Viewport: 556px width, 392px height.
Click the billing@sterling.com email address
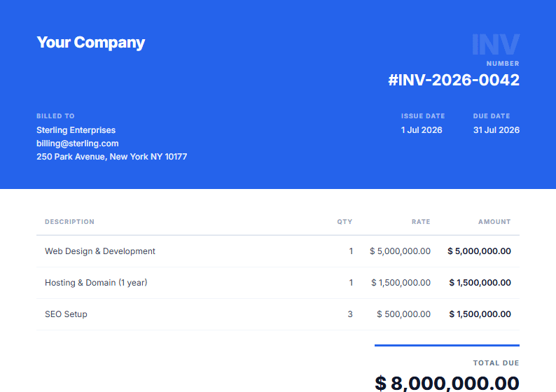click(77, 143)
